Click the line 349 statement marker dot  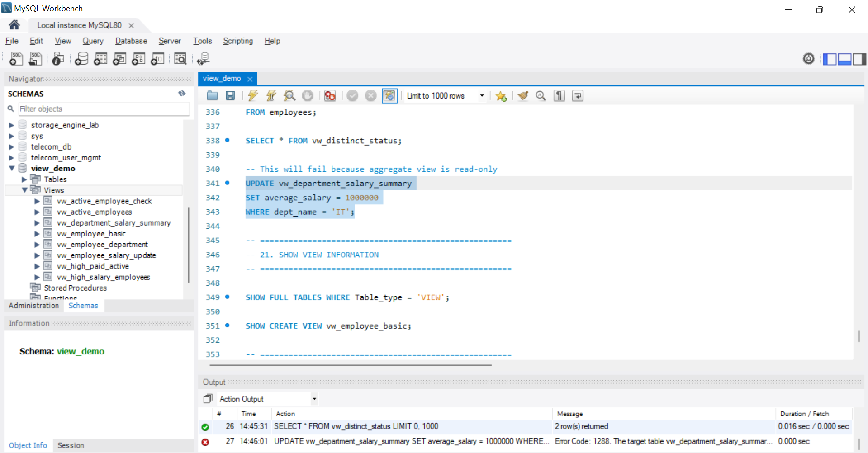click(x=228, y=297)
